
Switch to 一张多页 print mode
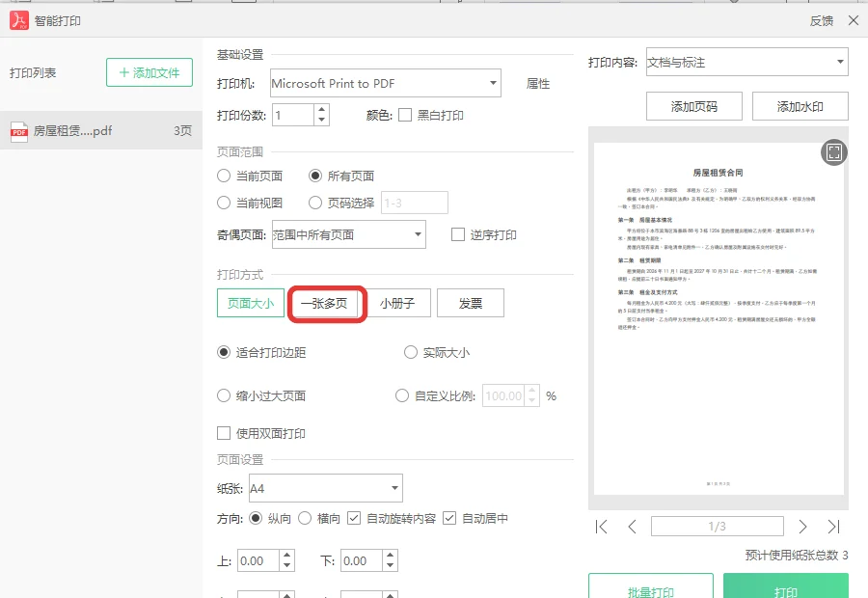pyautogui.click(x=324, y=304)
